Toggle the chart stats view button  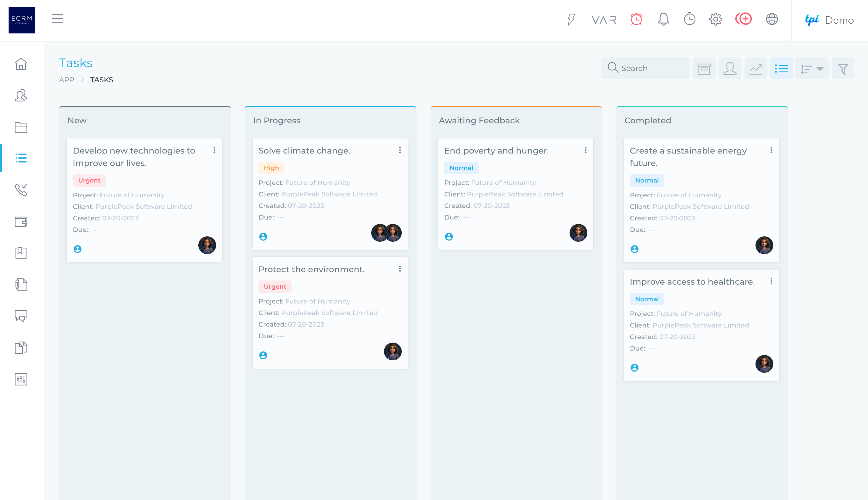(756, 68)
